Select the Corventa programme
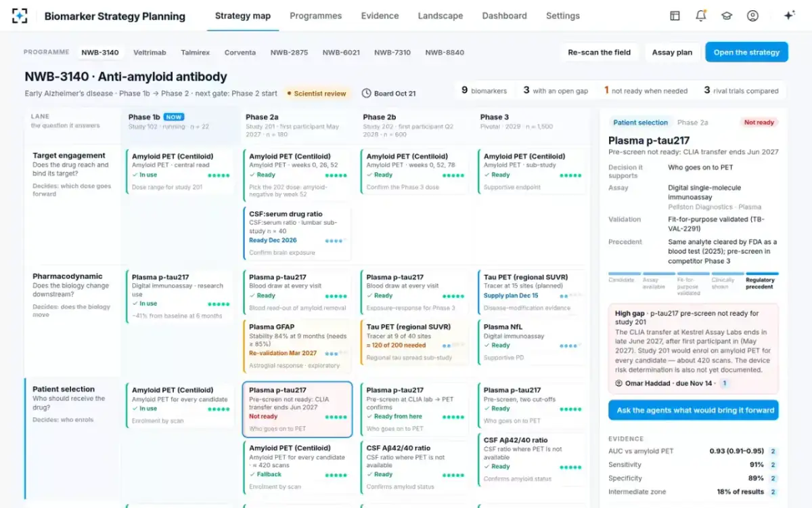812x508 pixels. [x=240, y=52]
